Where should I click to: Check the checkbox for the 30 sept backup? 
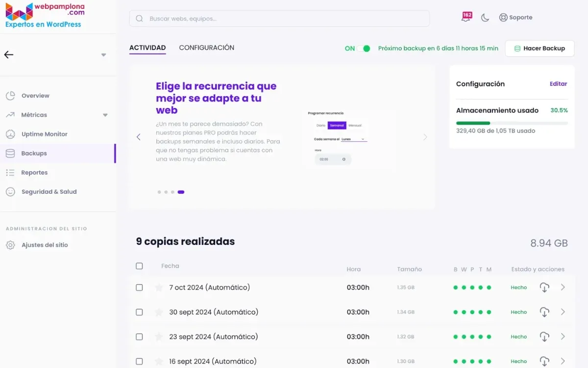[139, 312]
